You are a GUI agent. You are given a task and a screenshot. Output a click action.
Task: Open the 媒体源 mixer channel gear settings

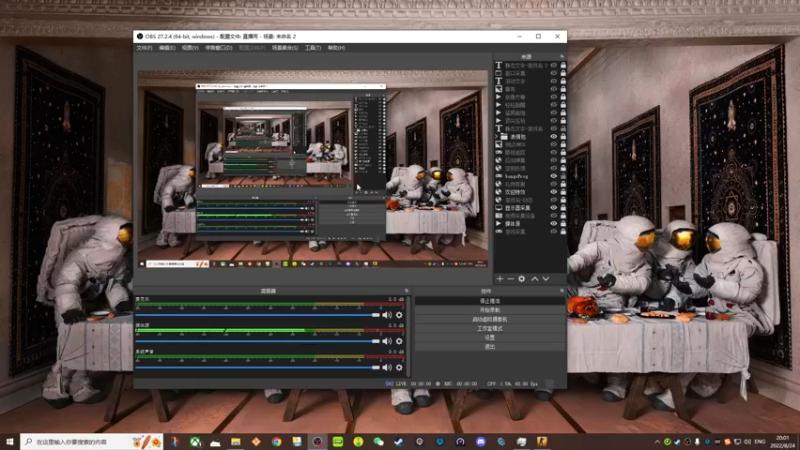click(x=399, y=341)
